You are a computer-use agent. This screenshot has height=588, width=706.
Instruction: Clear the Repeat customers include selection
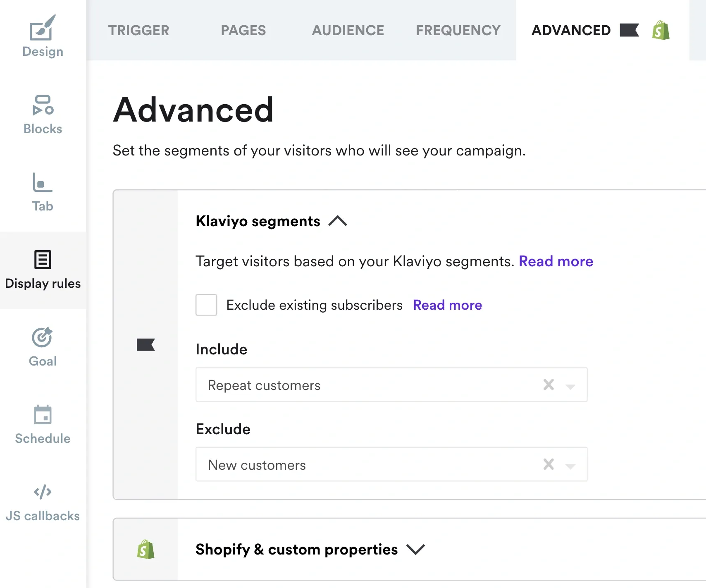tap(549, 385)
